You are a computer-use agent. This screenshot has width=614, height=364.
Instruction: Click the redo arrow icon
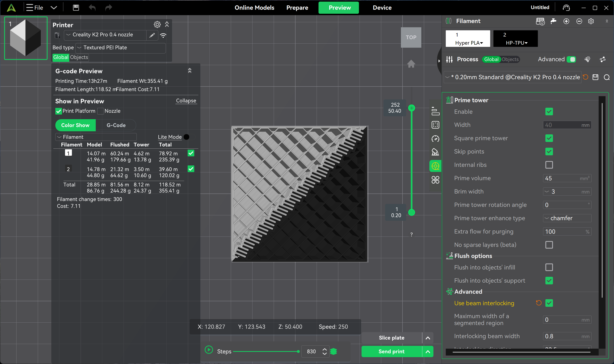coord(108,8)
